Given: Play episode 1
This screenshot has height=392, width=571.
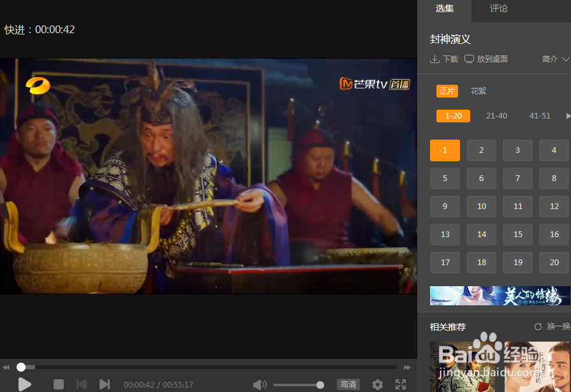Looking at the screenshot, I should (x=445, y=150).
